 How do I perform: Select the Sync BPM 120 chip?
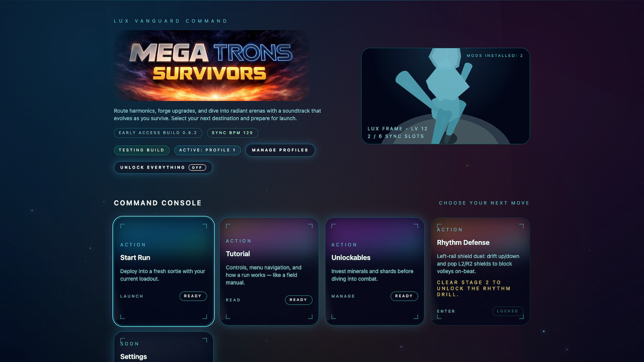[232, 133]
